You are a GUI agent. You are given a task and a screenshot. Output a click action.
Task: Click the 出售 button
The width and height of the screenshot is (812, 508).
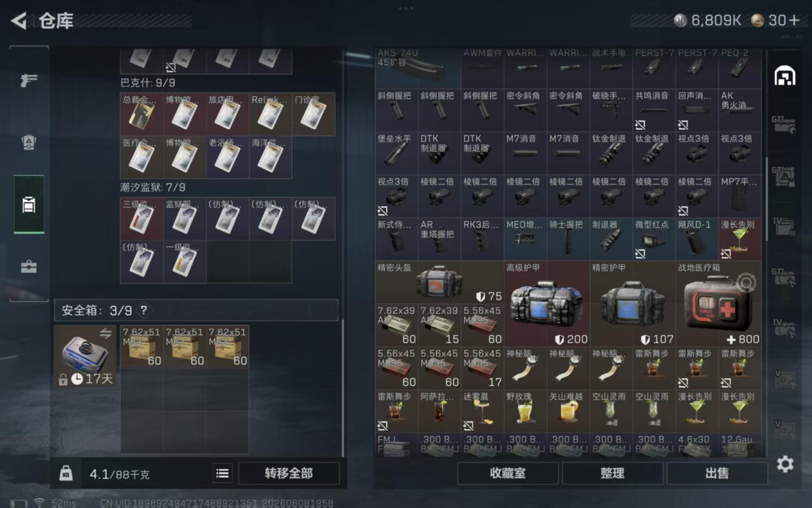[717, 473]
